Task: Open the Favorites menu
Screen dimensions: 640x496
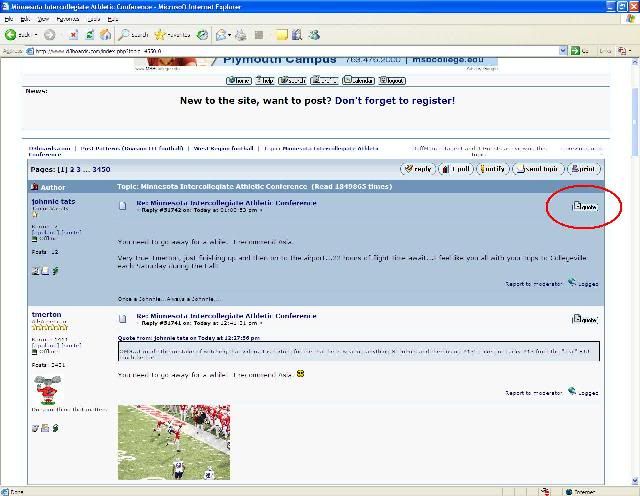Action: point(67,19)
